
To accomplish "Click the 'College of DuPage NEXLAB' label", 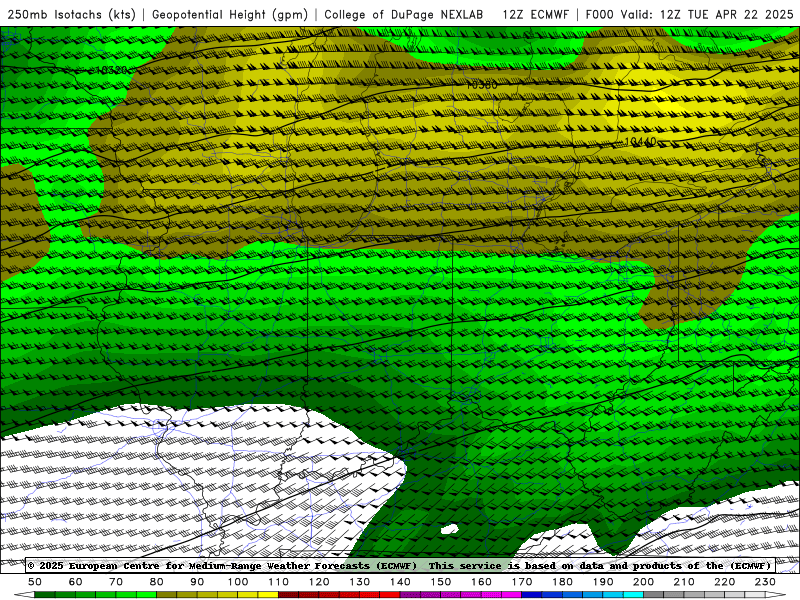I will pos(403,14).
